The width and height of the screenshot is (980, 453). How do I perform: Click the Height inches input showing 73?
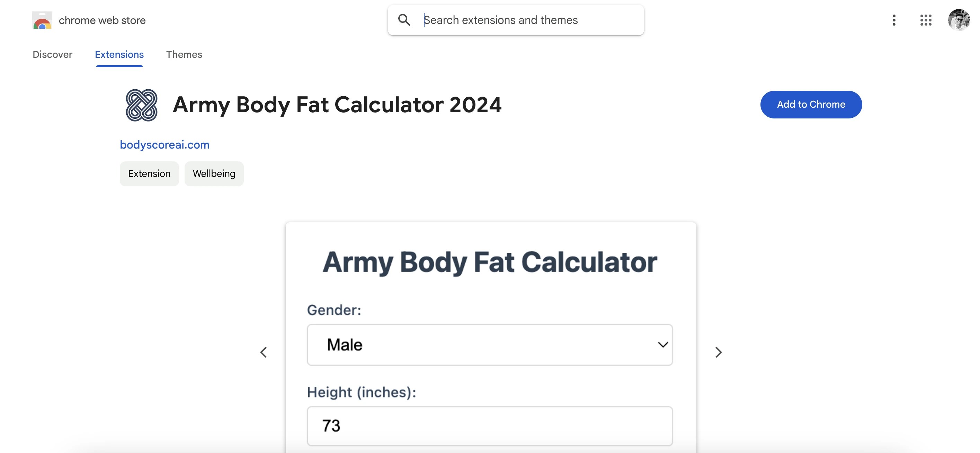(490, 426)
